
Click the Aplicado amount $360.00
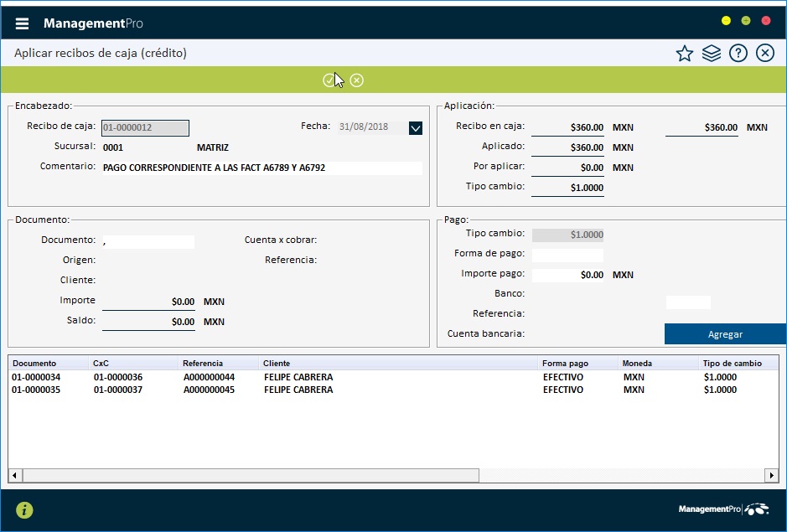[x=587, y=147]
